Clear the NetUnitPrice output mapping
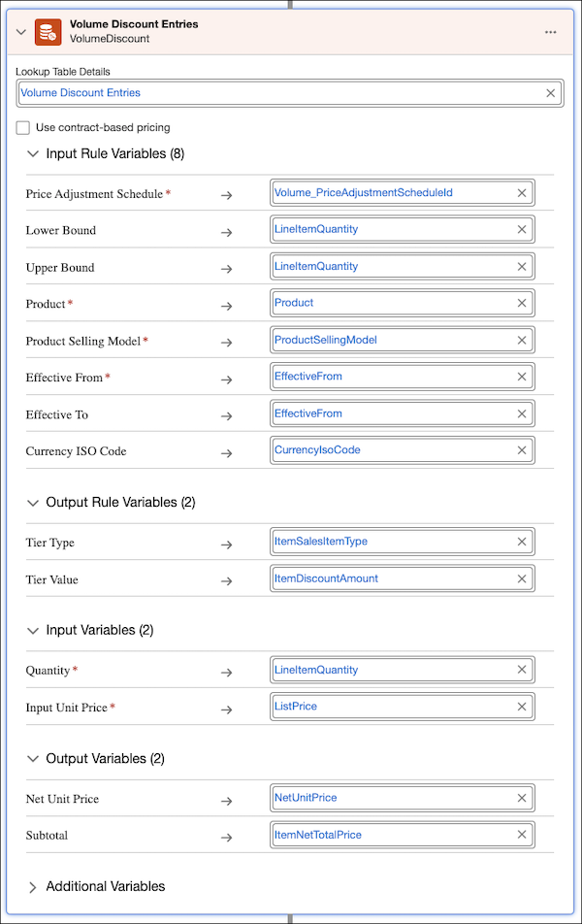Viewport: 582px width, 924px height. pos(522,798)
